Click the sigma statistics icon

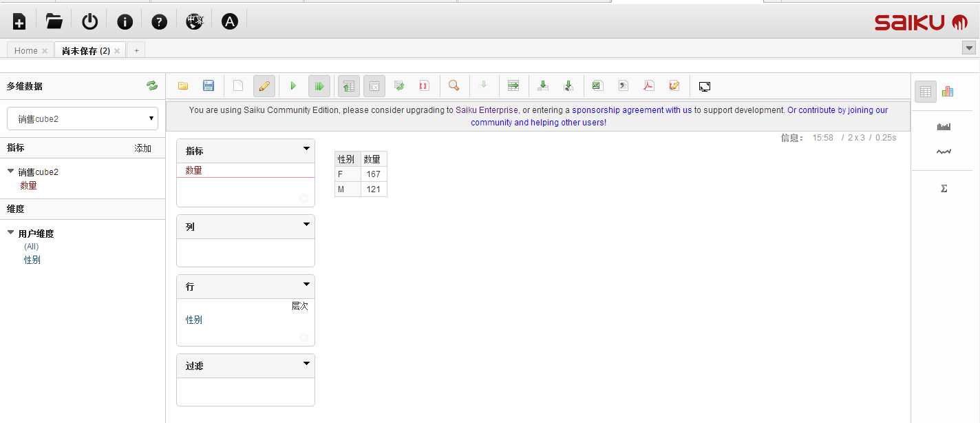[944, 188]
